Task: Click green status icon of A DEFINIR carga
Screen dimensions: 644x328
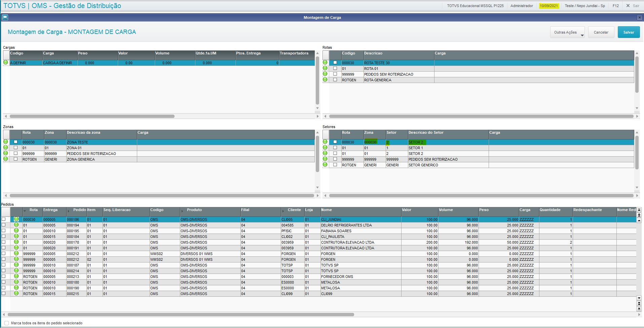Action: click(x=5, y=63)
